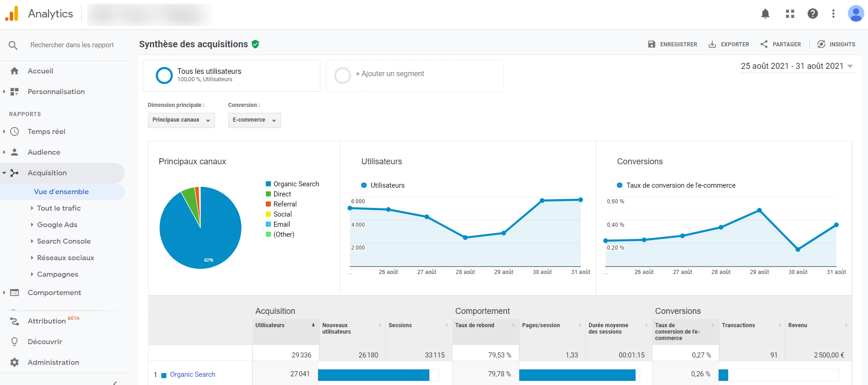Click the help question mark icon
Image resolution: width=868 pixels, height=385 pixels.
[x=813, y=14]
